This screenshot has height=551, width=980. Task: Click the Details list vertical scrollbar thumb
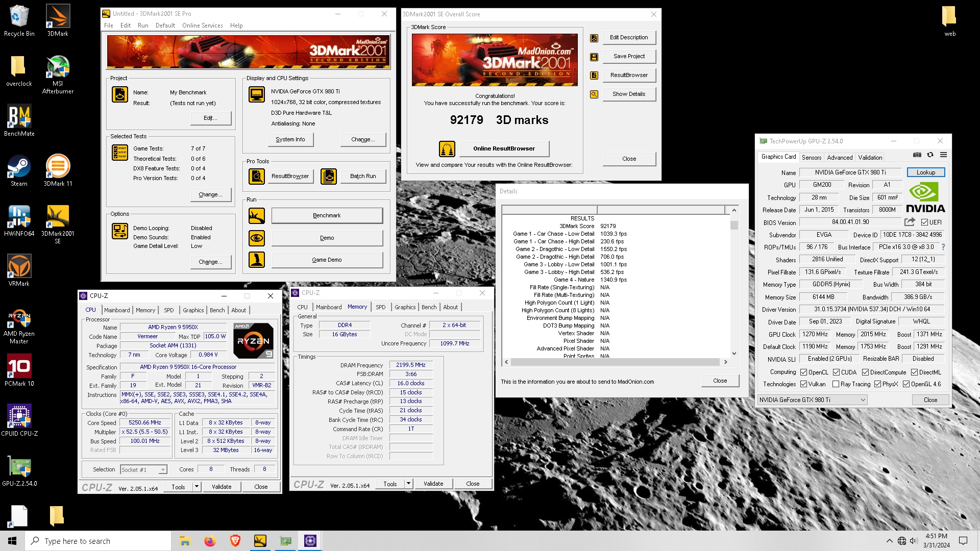pos(734,225)
